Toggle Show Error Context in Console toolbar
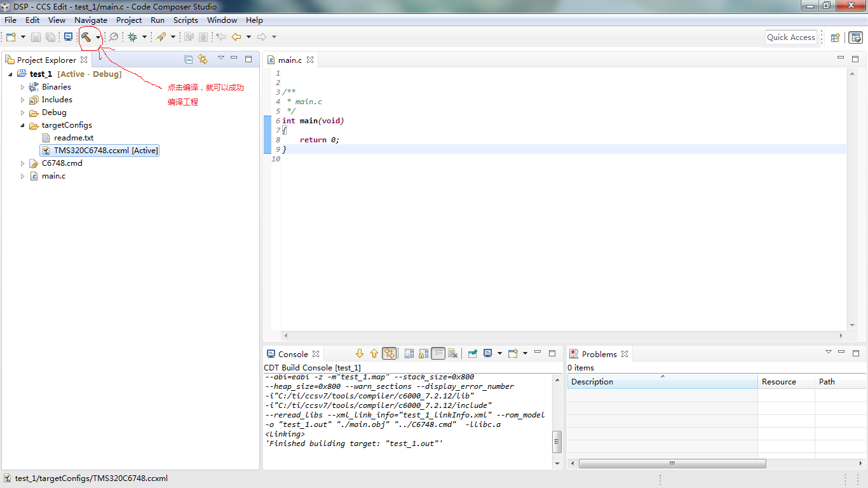The image size is (868, 488). click(x=390, y=353)
